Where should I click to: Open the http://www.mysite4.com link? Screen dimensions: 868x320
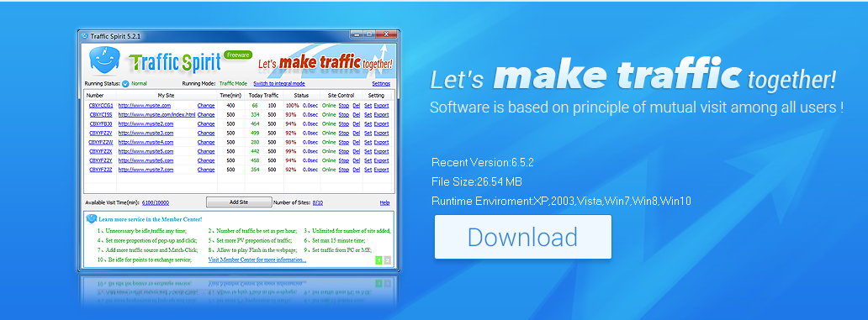(x=146, y=142)
